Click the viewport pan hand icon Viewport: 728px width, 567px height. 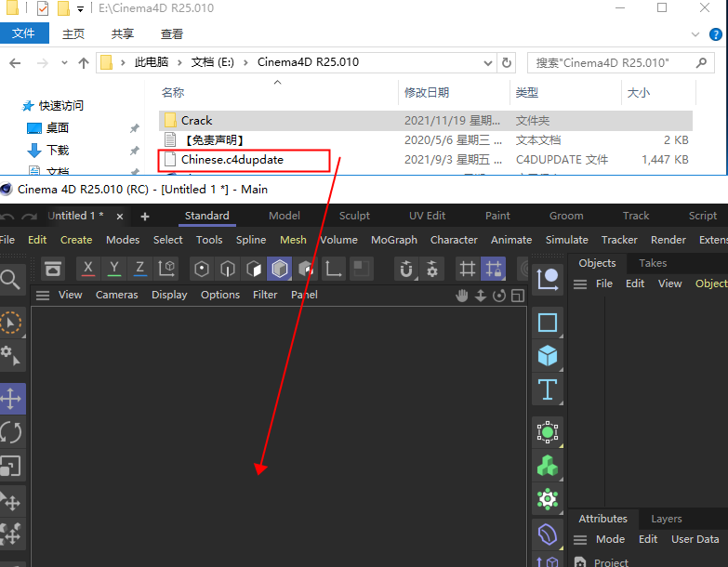[x=462, y=296]
